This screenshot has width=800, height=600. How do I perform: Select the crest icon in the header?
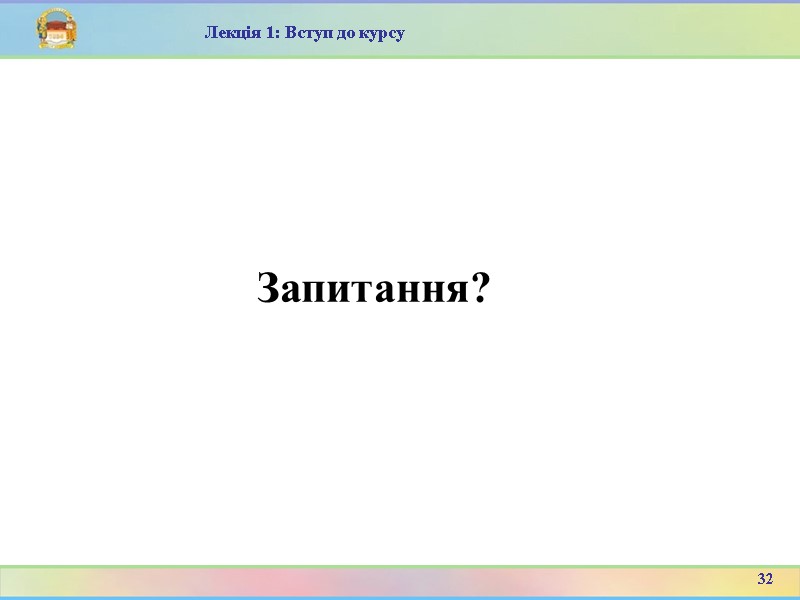tap(55, 27)
